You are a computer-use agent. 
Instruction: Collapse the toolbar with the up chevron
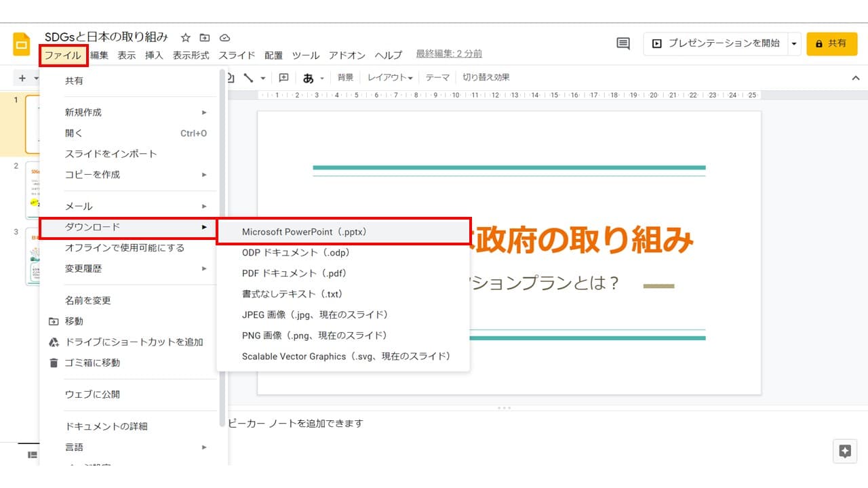(x=855, y=78)
